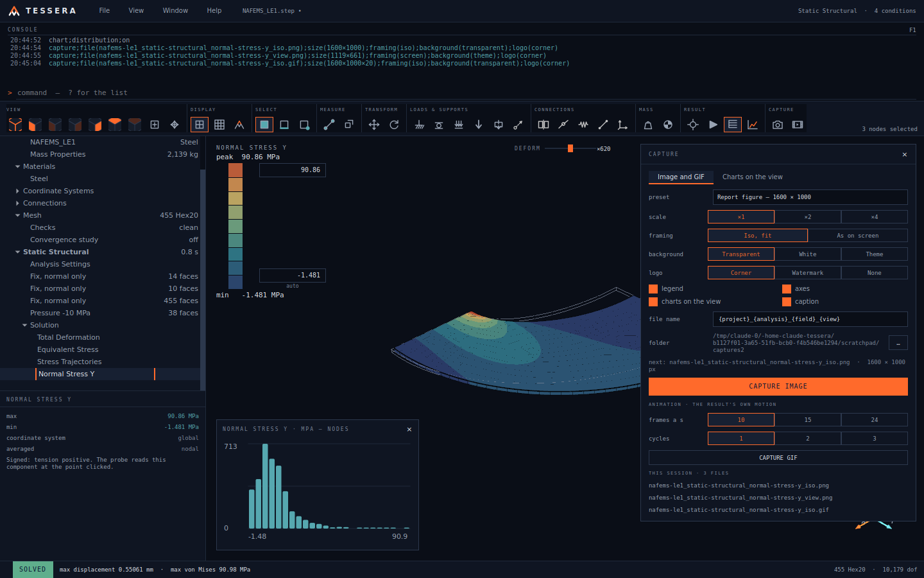The height and width of the screenshot is (578, 924).
Task: Collapse the Materials tree node
Action: coord(18,166)
